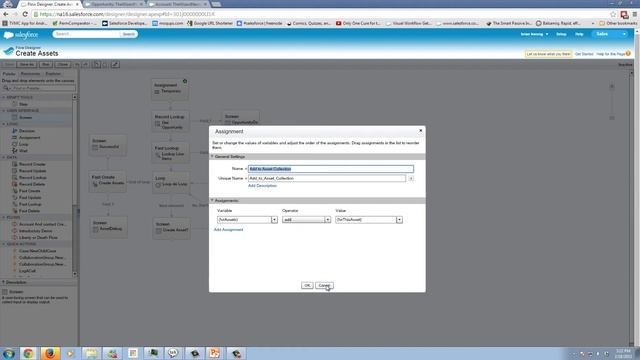Click the Run toolbar button

pyautogui.click(x=46, y=64)
